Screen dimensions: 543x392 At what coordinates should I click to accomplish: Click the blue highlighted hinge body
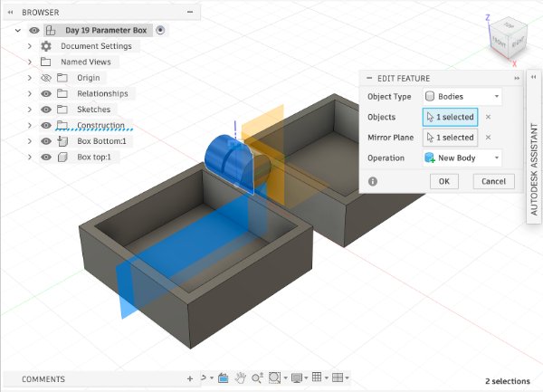[220, 154]
